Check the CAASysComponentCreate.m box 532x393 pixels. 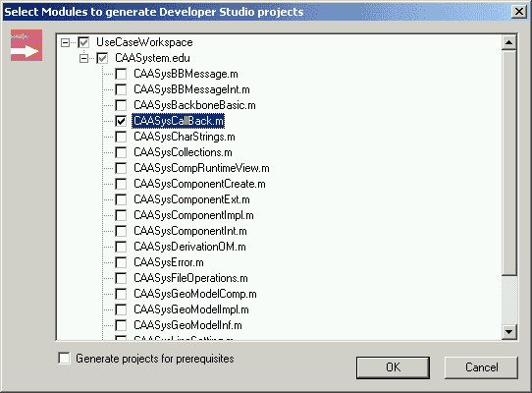click(121, 184)
